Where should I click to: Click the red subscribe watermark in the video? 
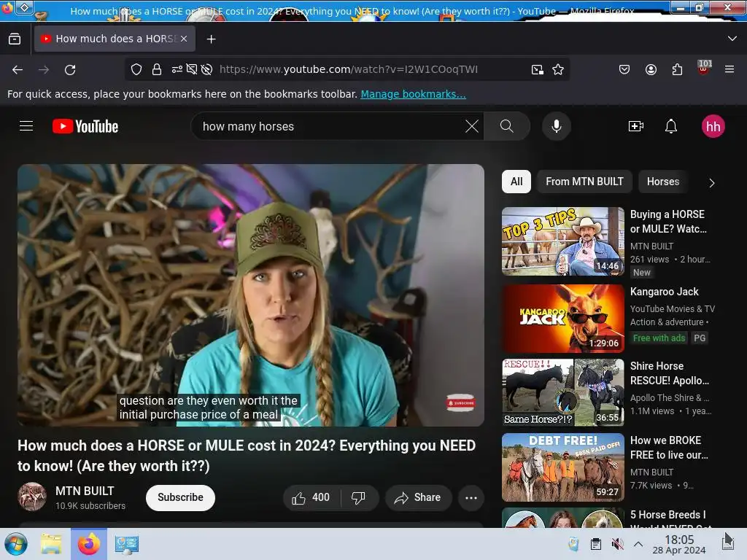[460, 402]
